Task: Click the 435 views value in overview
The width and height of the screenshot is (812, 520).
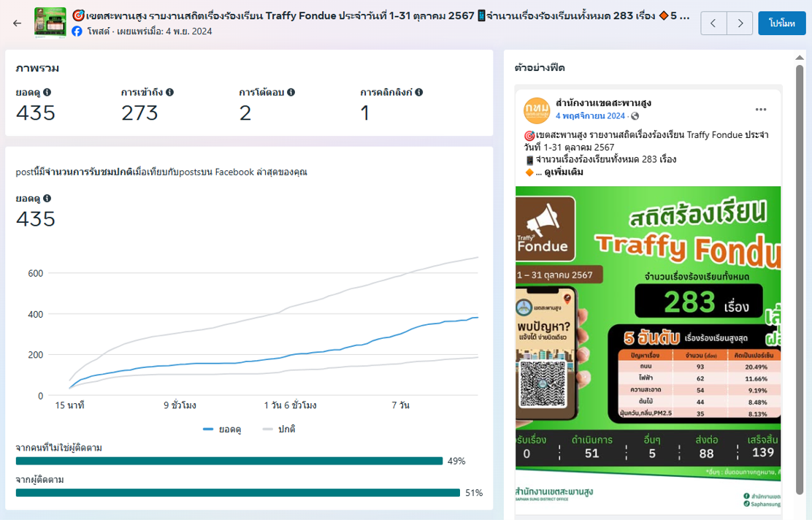Action: (36, 113)
